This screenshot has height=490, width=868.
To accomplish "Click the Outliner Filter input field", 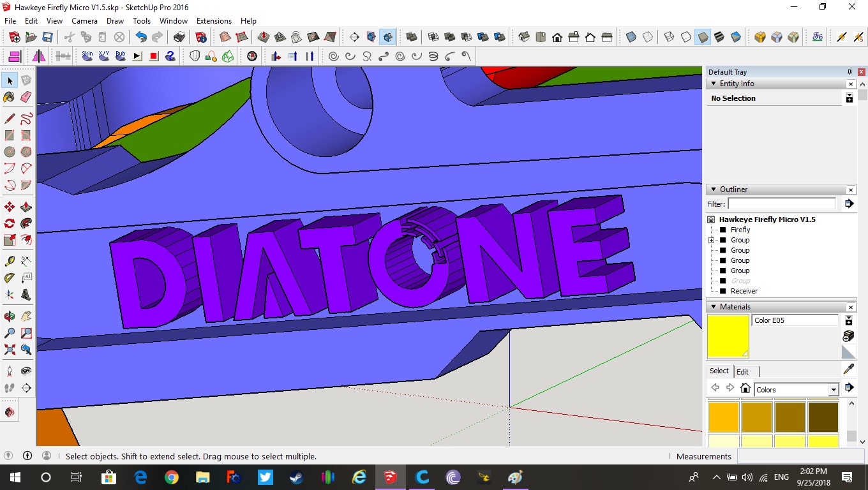I will coord(782,204).
